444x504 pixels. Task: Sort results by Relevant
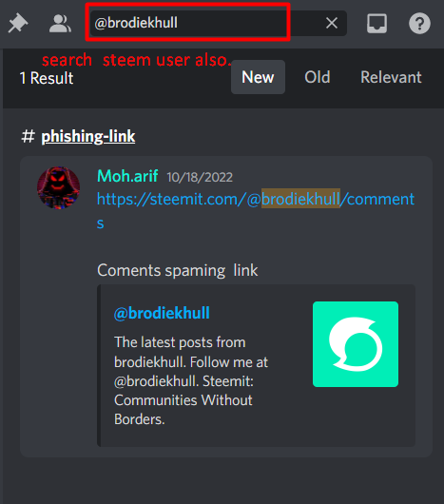[x=391, y=77]
